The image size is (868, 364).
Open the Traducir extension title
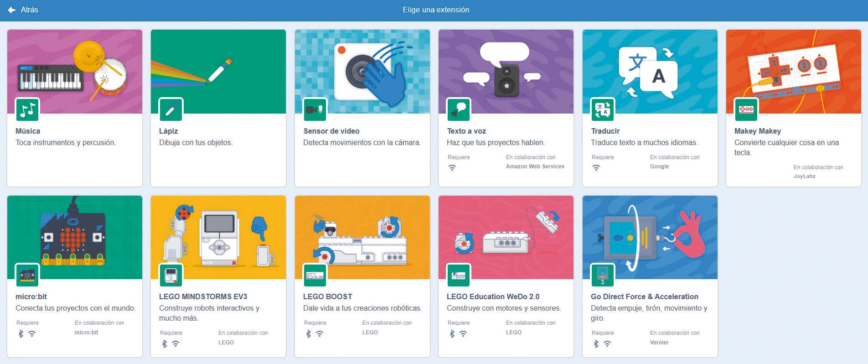click(605, 131)
